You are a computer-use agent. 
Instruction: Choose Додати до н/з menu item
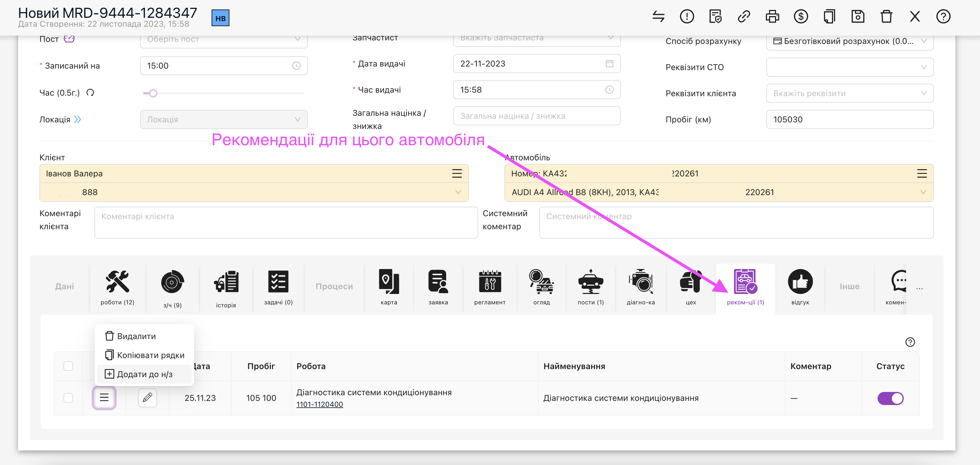145,374
